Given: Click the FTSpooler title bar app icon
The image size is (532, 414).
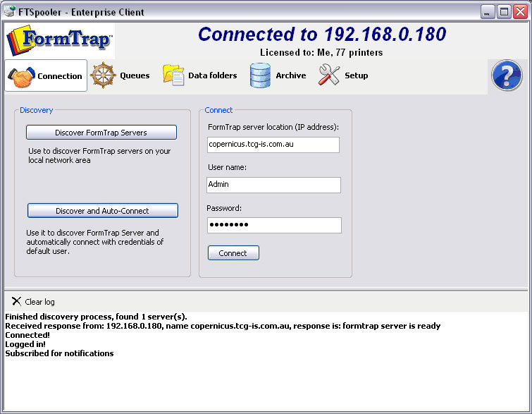Looking at the screenshot, I should tap(9, 11).
